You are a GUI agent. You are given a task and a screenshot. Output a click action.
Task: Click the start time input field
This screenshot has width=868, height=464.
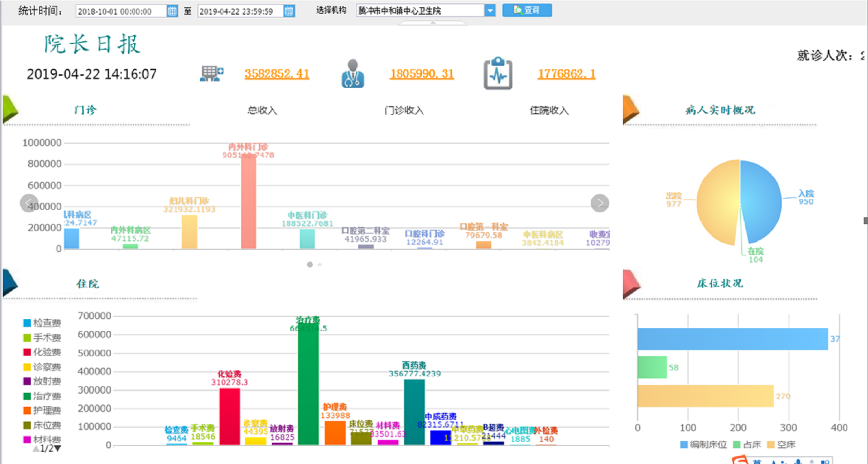point(120,11)
